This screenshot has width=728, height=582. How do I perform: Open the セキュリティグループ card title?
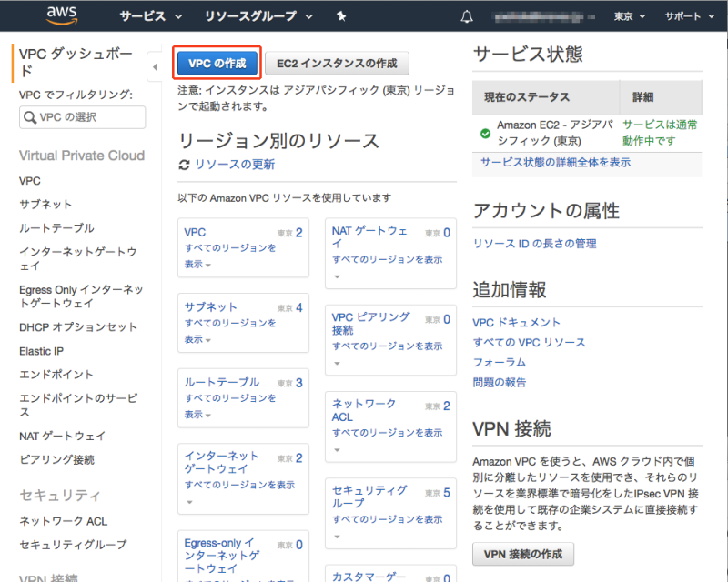(x=369, y=497)
